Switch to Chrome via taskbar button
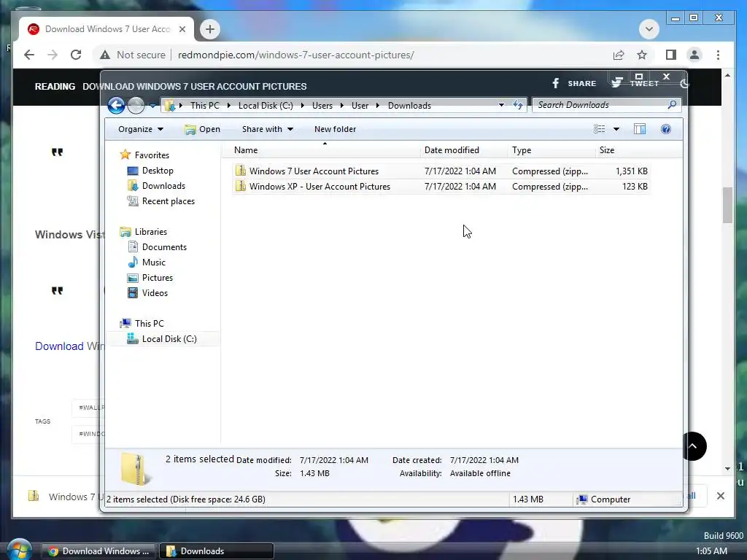 [x=98, y=551]
